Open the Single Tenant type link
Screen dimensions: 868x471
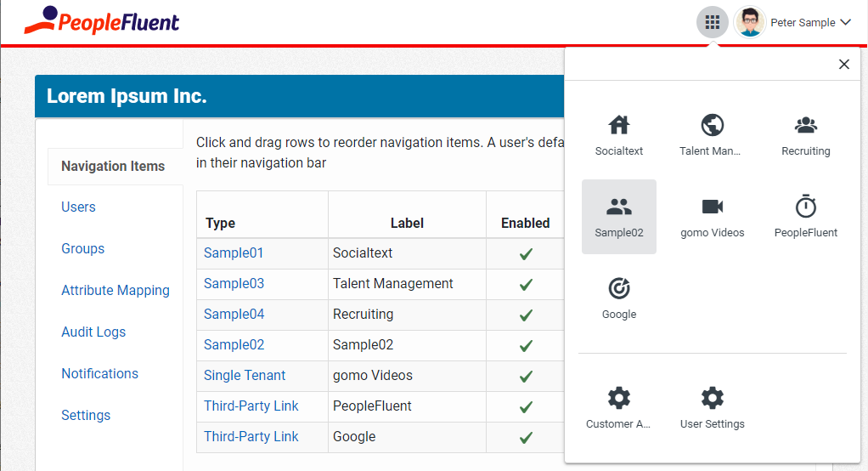[x=244, y=375]
